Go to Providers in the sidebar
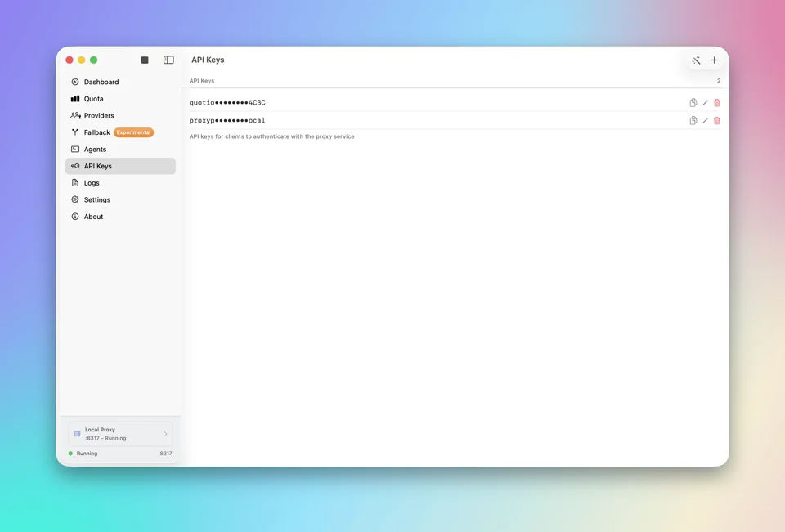This screenshot has height=532, width=785. click(120, 115)
